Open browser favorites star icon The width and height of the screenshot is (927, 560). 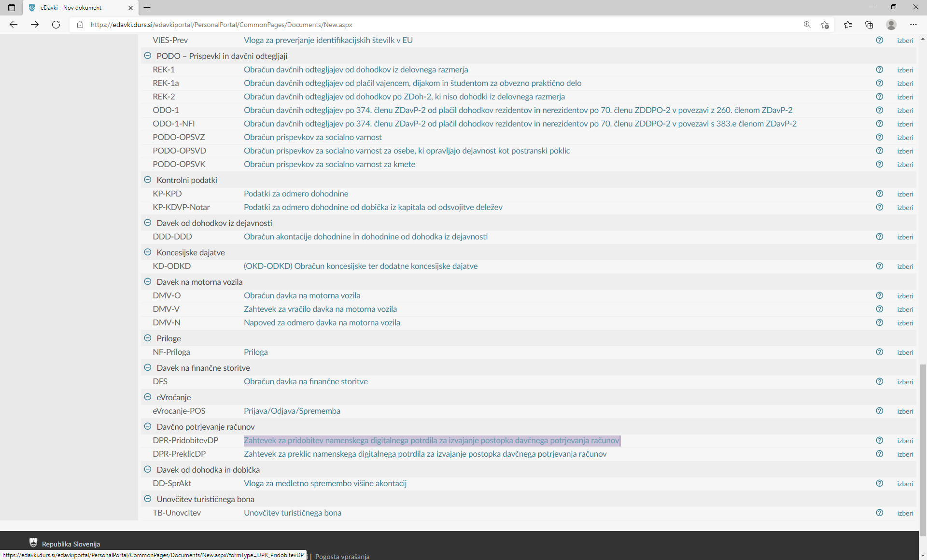(847, 25)
